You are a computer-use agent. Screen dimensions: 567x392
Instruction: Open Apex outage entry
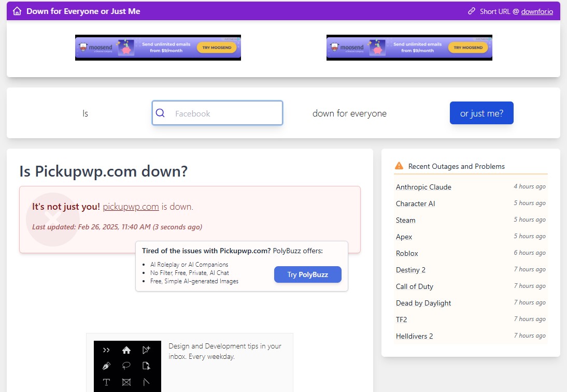[404, 237]
